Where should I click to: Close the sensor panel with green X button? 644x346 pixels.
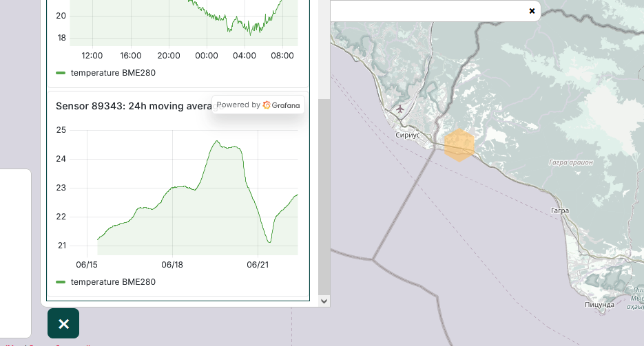pos(63,323)
